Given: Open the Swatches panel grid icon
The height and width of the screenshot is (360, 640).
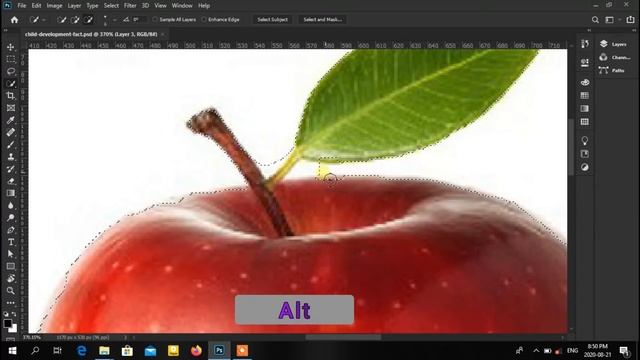Looking at the screenshot, I should pyautogui.click(x=585, y=95).
